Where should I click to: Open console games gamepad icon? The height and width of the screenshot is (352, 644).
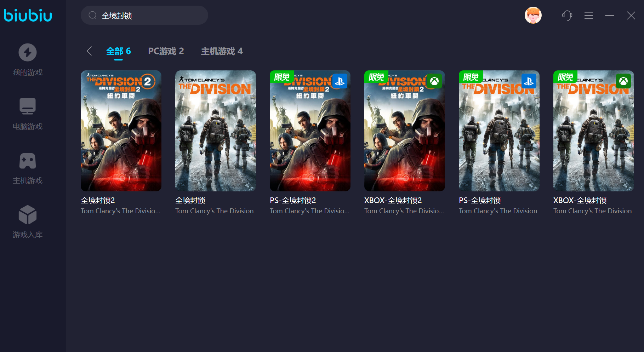[28, 161]
